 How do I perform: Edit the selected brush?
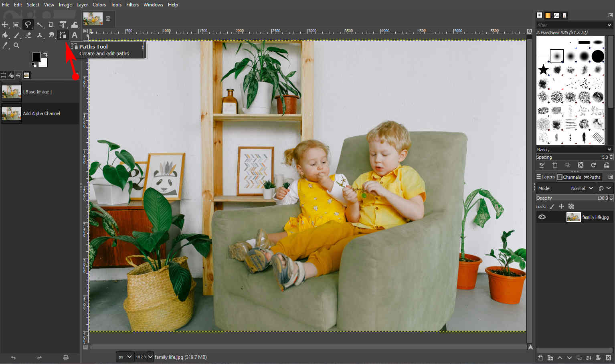pos(542,165)
